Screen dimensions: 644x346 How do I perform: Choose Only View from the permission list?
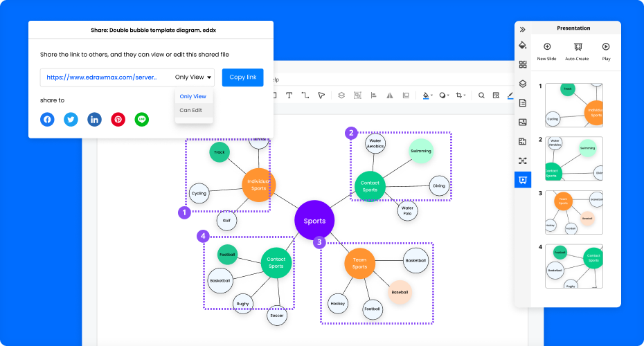[x=193, y=96]
